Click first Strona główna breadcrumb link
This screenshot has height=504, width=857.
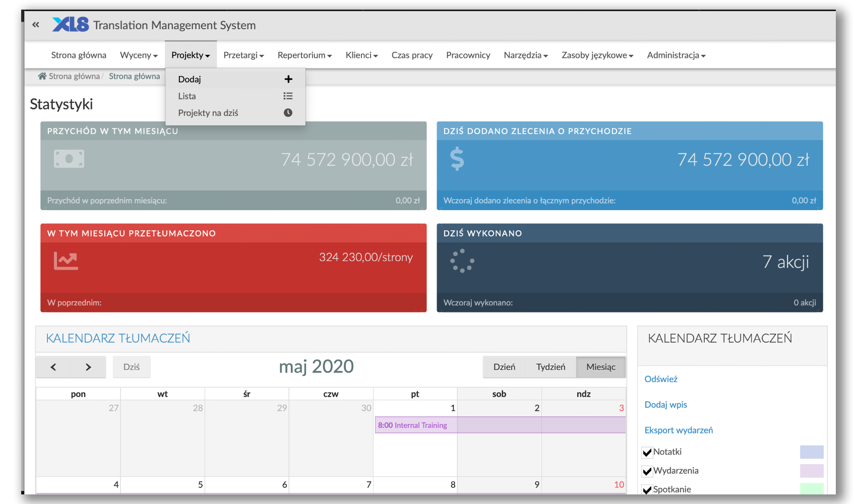point(74,76)
